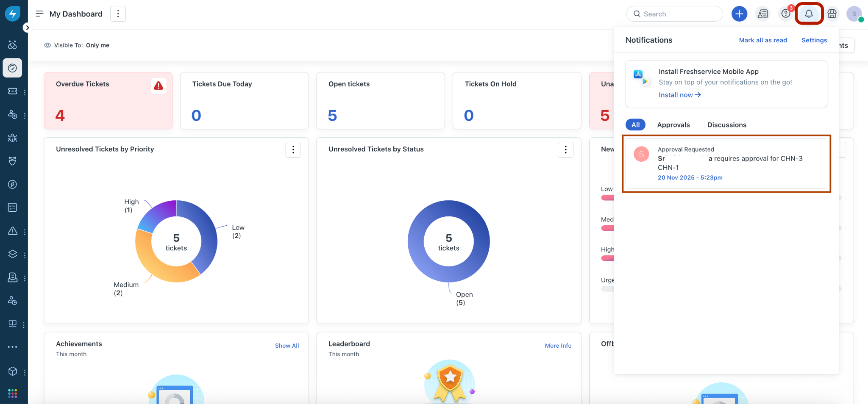868x404 pixels.
Task: Open Unresolved Tickets by Priority options menu
Action: point(293,149)
